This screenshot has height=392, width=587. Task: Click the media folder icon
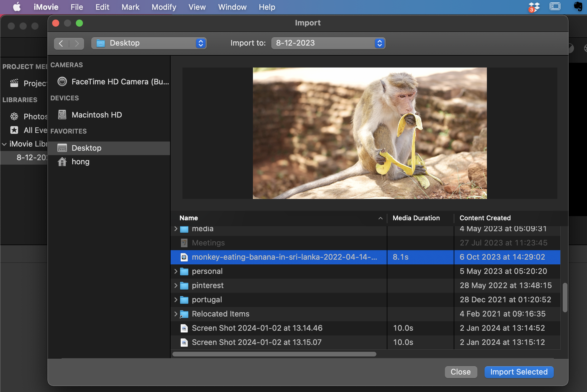(x=184, y=228)
